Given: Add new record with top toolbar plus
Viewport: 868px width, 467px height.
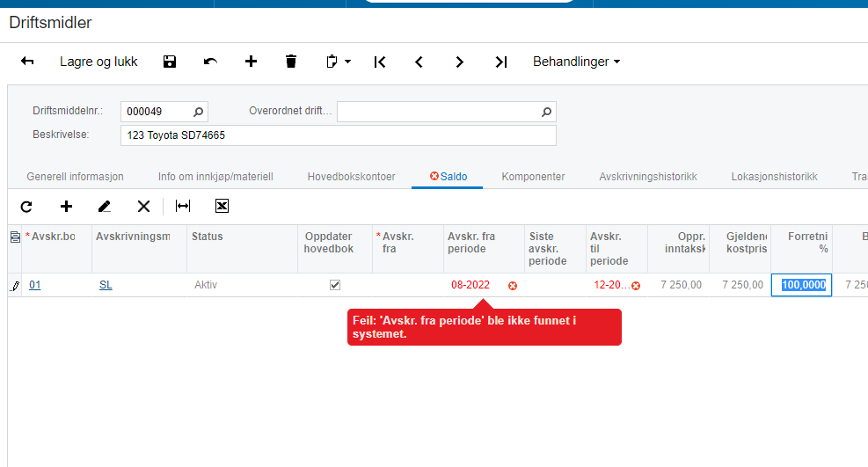Looking at the screenshot, I should [x=251, y=62].
